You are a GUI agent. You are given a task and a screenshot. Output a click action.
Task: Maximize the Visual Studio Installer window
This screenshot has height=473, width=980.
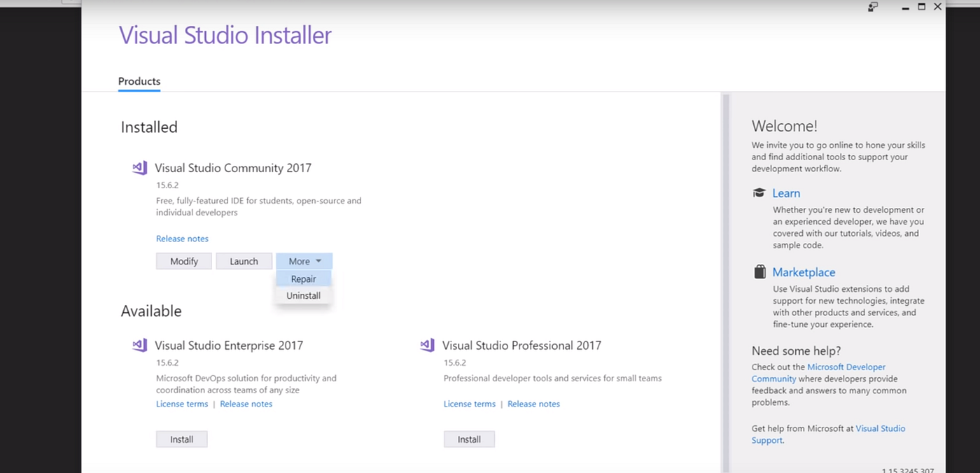[x=921, y=7]
